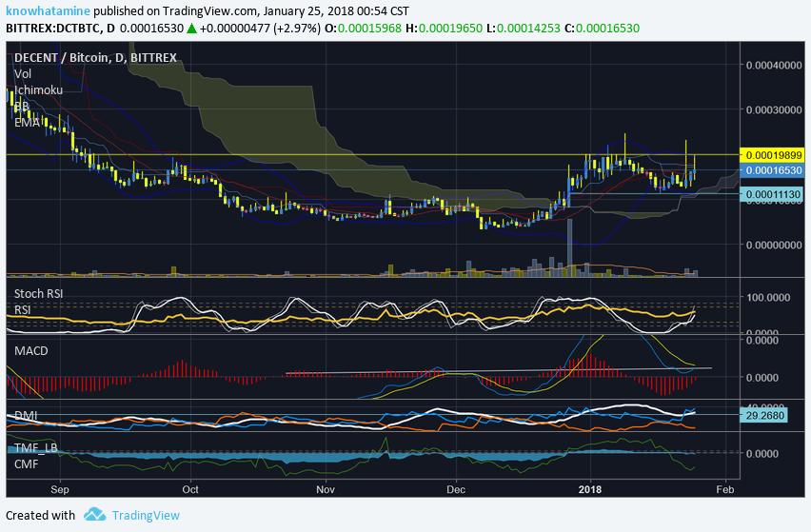The width and height of the screenshot is (811, 532).
Task: Click the Oct label on time axis
Action: pyautogui.click(x=190, y=489)
